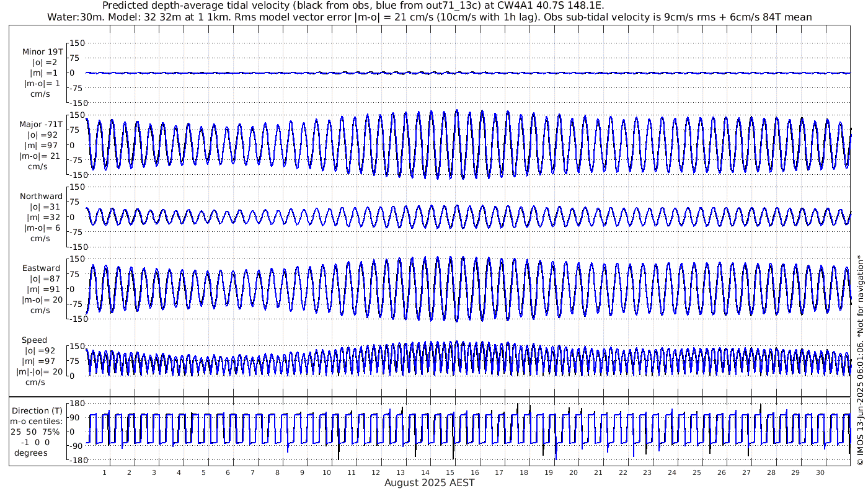
Task: Click the '|o| =87' statistic in the Eastward panel
Action: 41,279
